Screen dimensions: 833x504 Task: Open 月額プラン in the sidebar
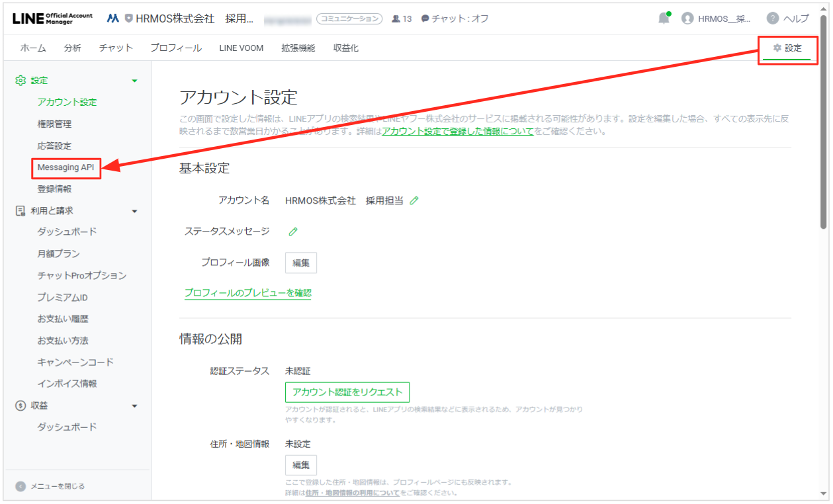click(x=59, y=253)
